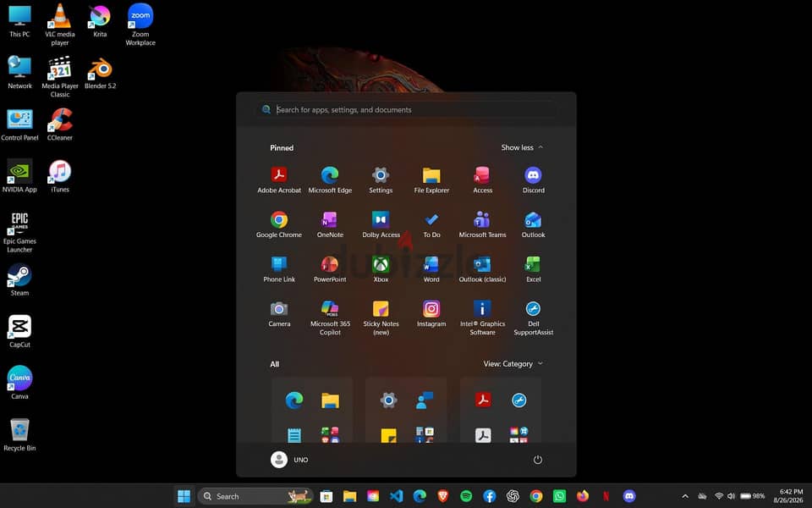Select the Steam desktop shortcut
Screen dimensions: 812x508
(x=19, y=280)
